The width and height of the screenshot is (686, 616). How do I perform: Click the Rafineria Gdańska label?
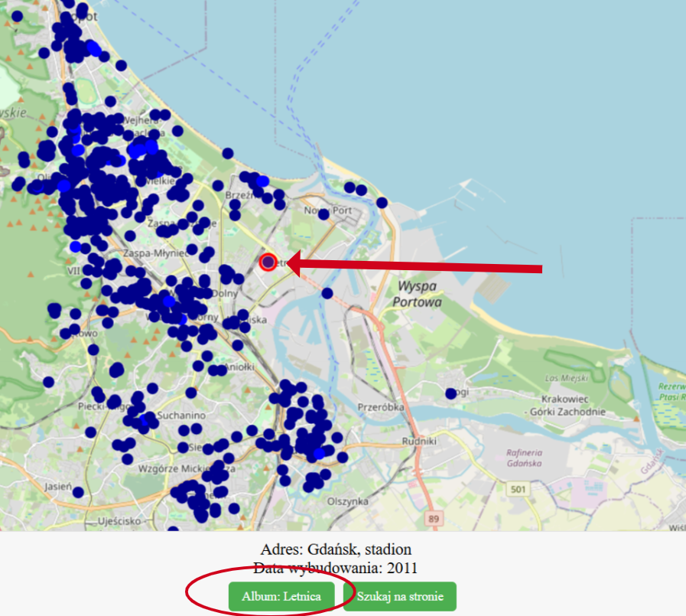(524, 458)
